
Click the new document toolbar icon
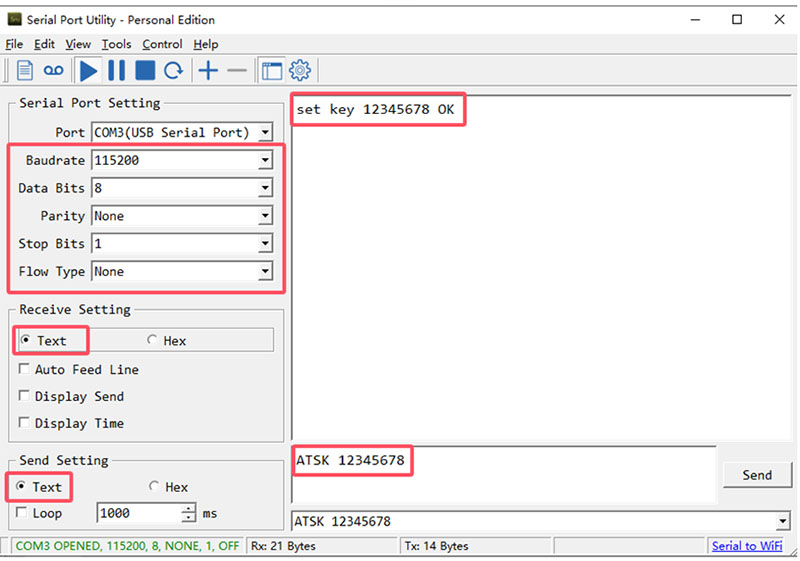point(25,70)
